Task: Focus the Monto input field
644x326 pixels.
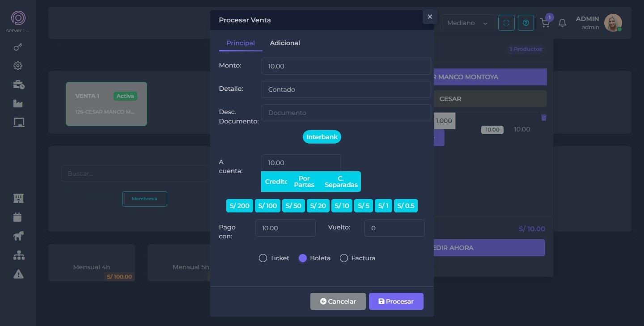Action: [346, 66]
